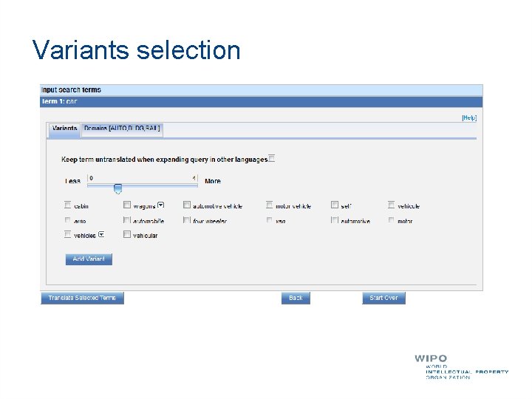This screenshot has width=532, height=399.
Task: Click the Start Over button
Action: (383, 298)
